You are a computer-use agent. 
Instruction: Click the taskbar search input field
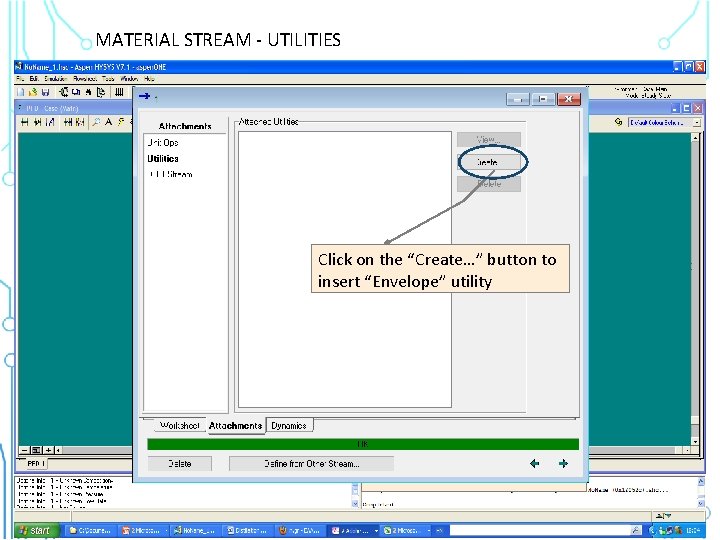[x=540, y=530]
